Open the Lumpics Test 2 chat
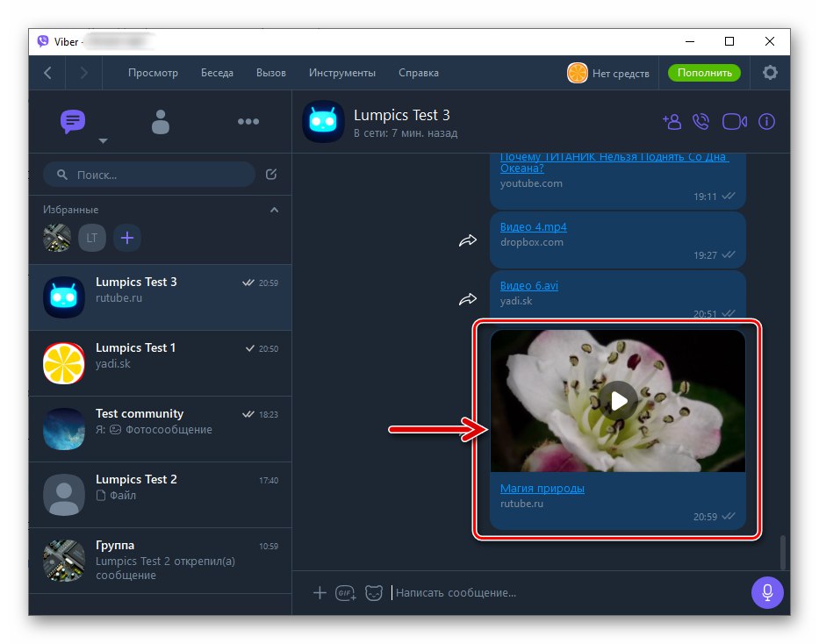The height and width of the screenshot is (644, 819). (x=161, y=495)
